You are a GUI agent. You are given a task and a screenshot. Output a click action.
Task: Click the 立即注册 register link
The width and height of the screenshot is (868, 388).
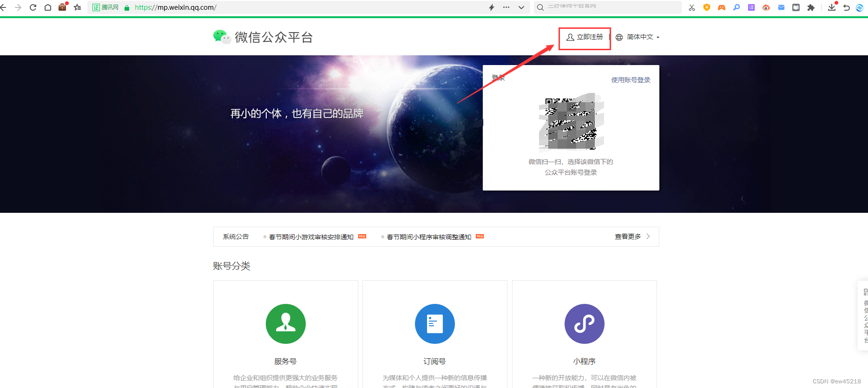pos(585,37)
